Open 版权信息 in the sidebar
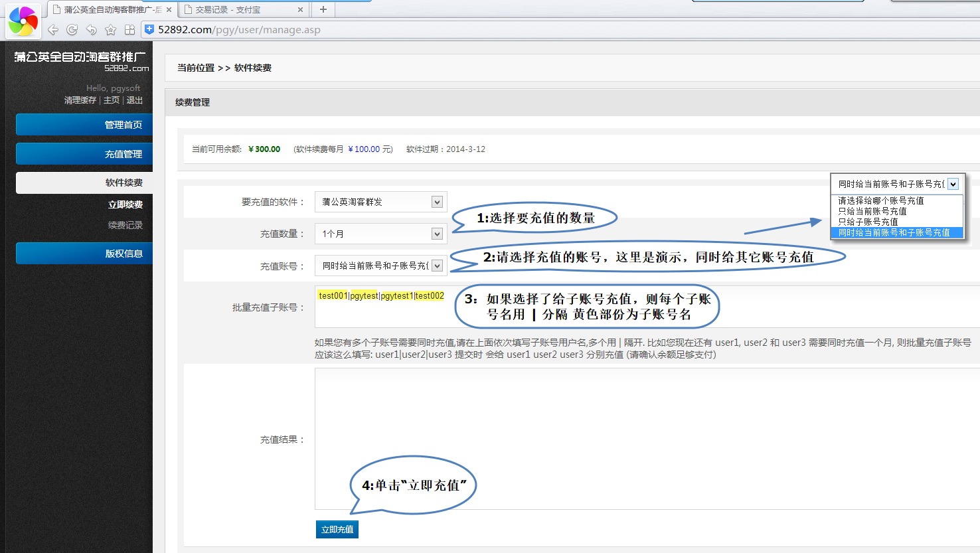The height and width of the screenshot is (553, 980). tap(84, 254)
